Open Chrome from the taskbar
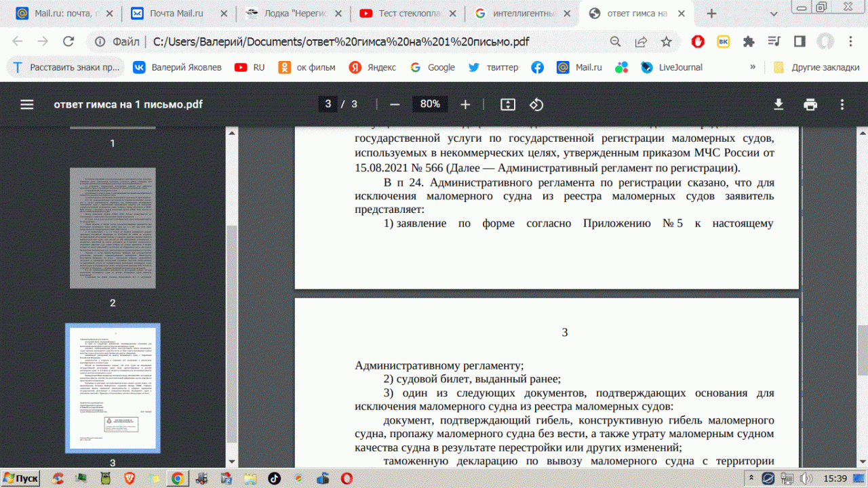Viewport: 868px width, 488px height. pos(177,479)
